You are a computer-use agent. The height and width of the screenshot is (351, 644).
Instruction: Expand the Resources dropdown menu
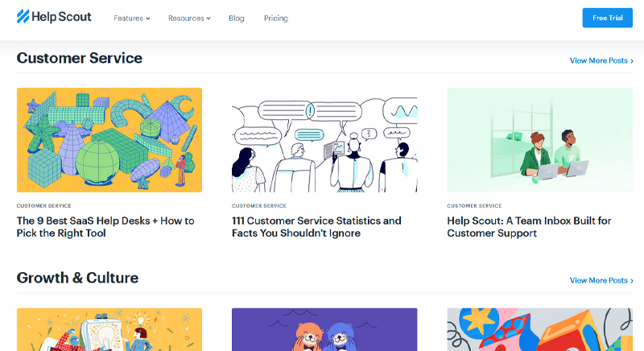point(189,18)
